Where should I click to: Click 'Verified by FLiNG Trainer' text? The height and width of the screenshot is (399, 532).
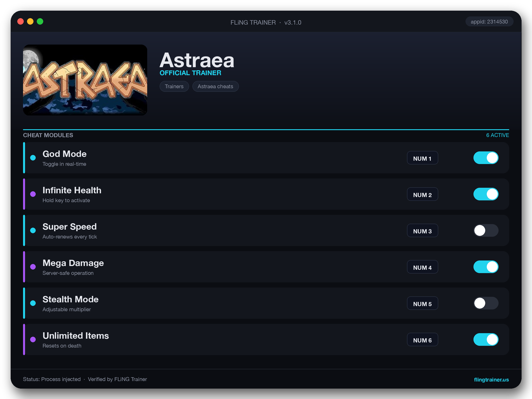click(117, 379)
